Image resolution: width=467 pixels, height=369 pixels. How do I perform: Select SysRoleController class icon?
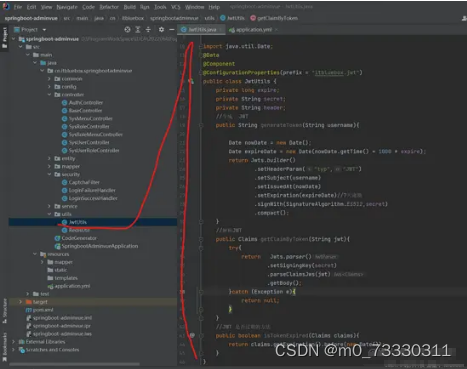pos(65,127)
